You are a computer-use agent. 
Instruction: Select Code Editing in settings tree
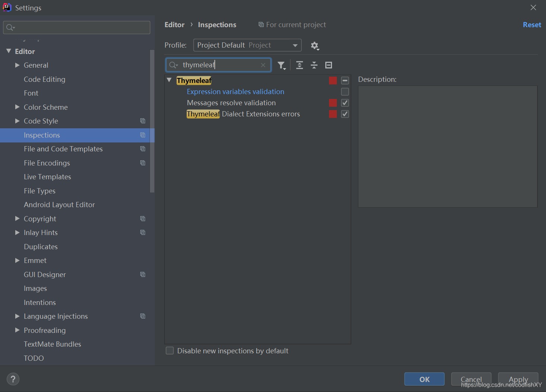click(x=44, y=79)
